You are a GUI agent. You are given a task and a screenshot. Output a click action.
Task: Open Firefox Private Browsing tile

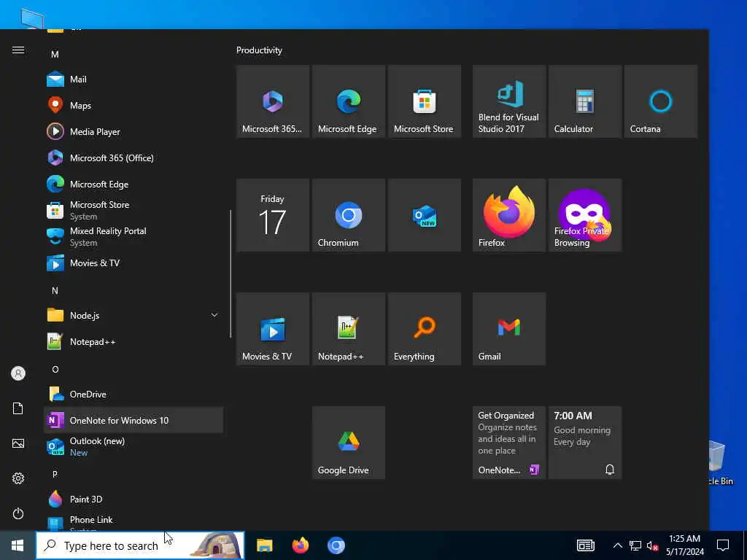[584, 215]
